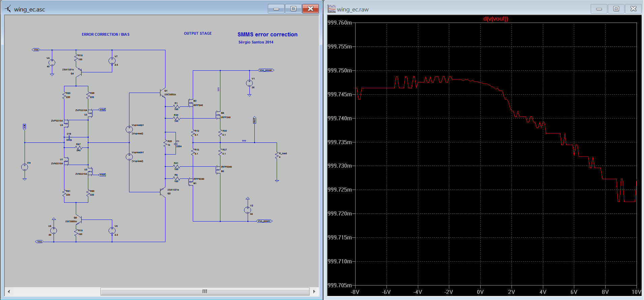Image resolution: width=644 pixels, height=300 pixels.
Task: Click the Vcc_power net label
Action: [266, 70]
